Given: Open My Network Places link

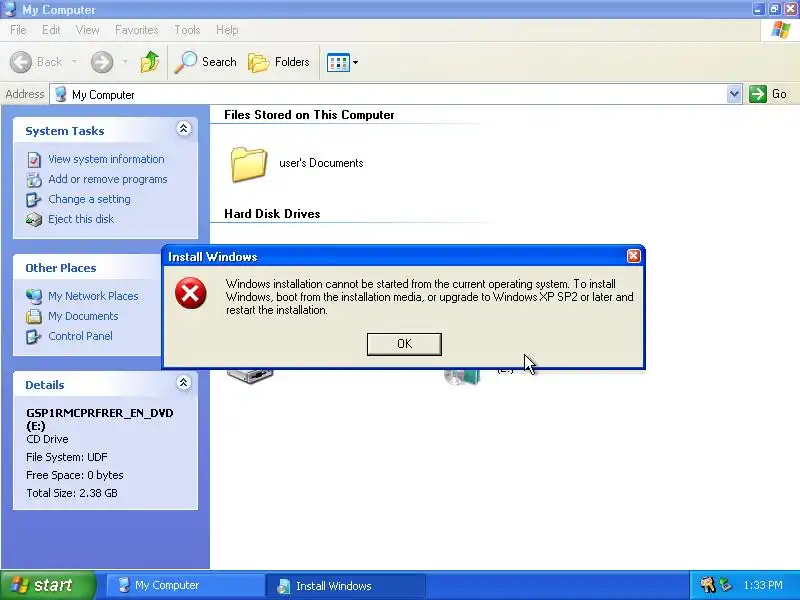Looking at the screenshot, I should point(93,296).
